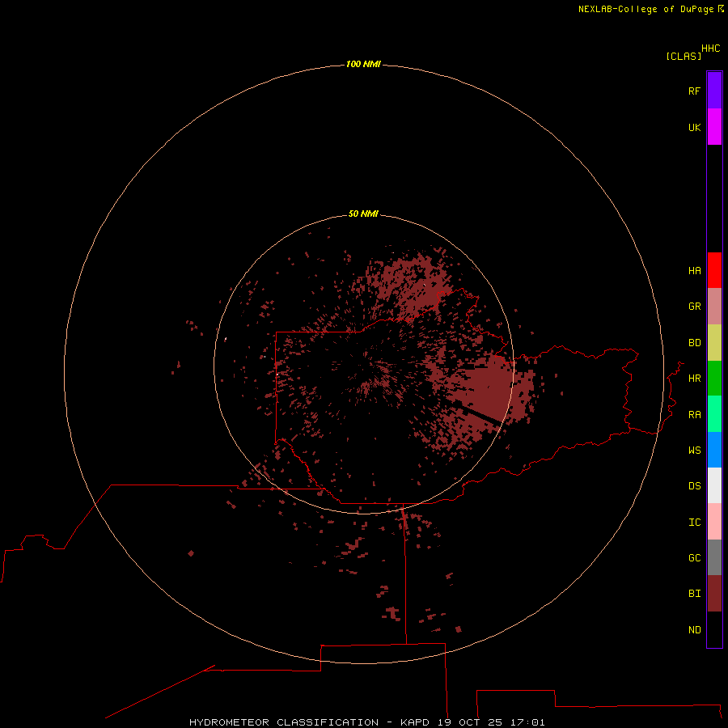Click the NEXLAB-College of DuPage credit
This screenshot has width=728, height=728.
650,9
